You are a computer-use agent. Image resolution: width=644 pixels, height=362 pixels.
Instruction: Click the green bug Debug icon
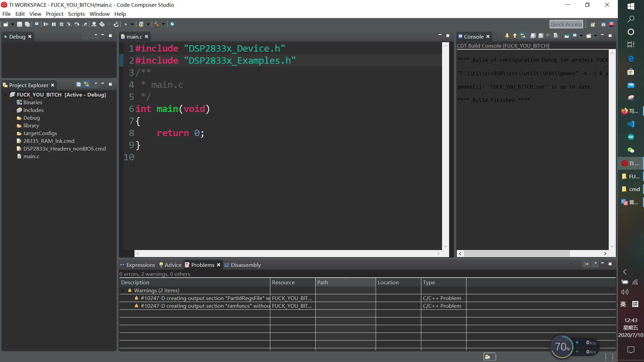[x=126, y=24]
